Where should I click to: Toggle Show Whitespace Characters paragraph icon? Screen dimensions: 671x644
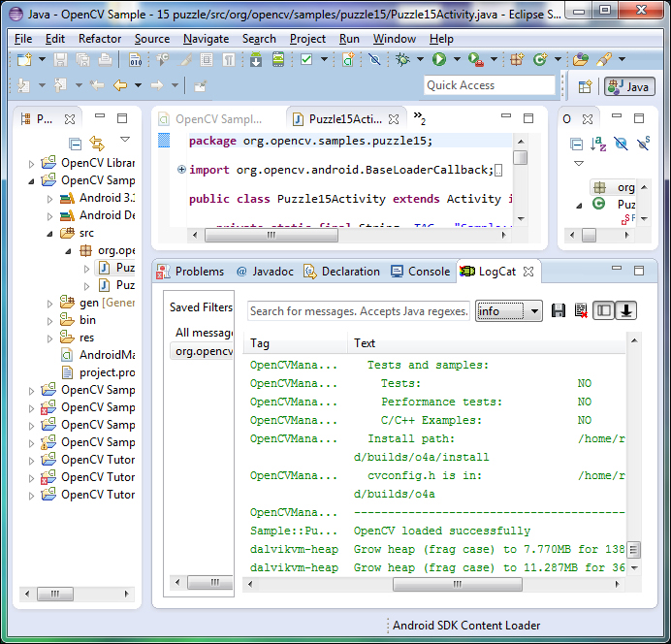pos(229,59)
